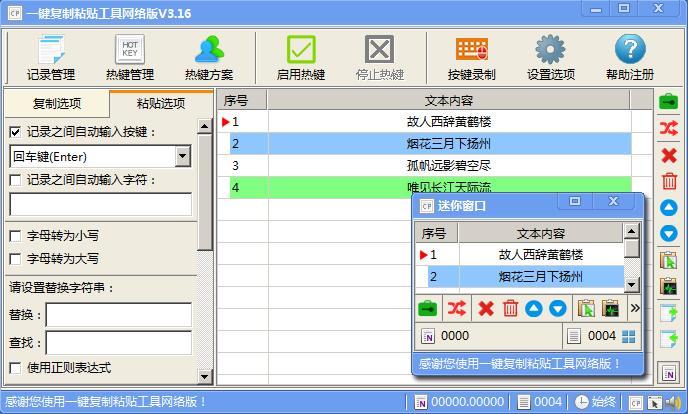
Task: Click the left panel vertical scrollbar
Action: [x=205, y=250]
